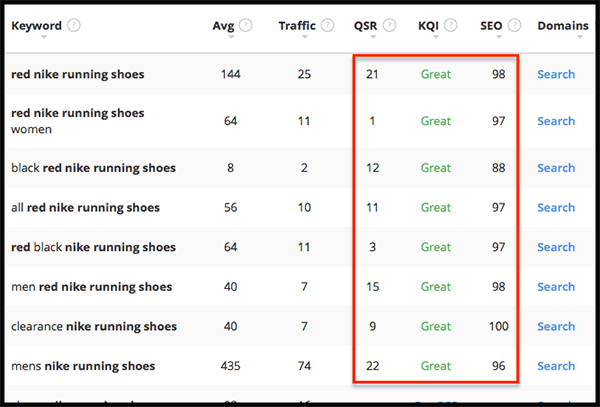Click the help icon next to KQI

click(x=451, y=26)
